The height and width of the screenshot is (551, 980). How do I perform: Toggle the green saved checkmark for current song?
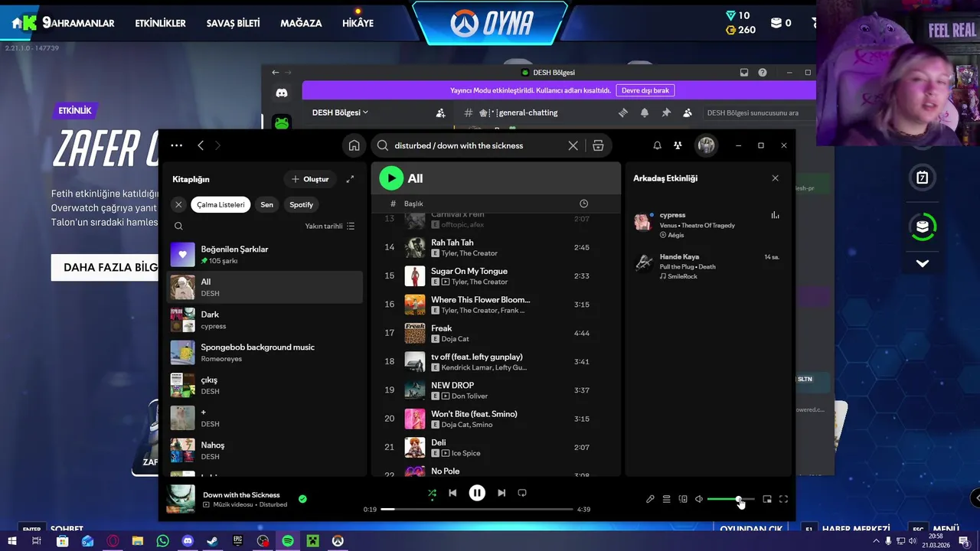point(302,499)
